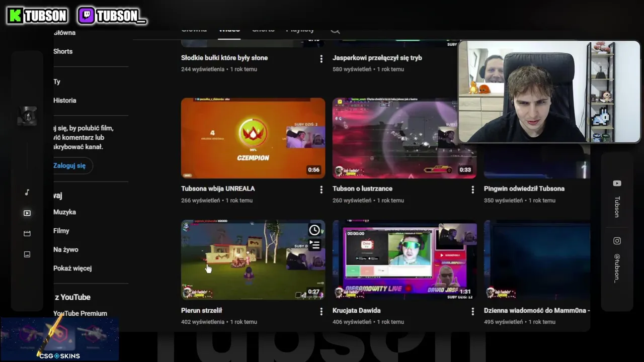Click the music note icon in left overlay bar
The width and height of the screenshot is (644, 362).
(x=27, y=193)
